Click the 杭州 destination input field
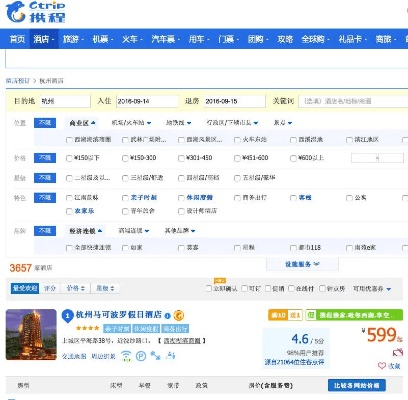 [65, 101]
